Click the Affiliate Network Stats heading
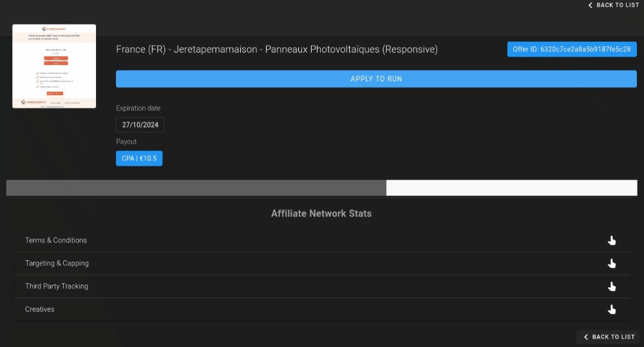The image size is (644, 347). (321, 214)
